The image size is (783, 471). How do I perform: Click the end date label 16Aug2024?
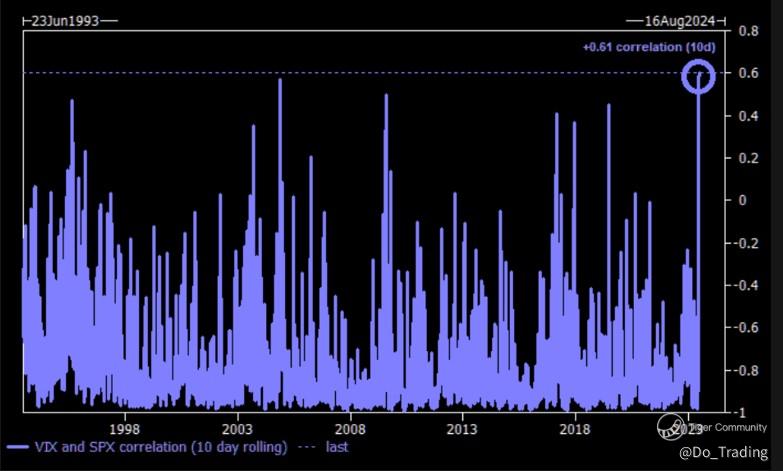tap(680, 21)
